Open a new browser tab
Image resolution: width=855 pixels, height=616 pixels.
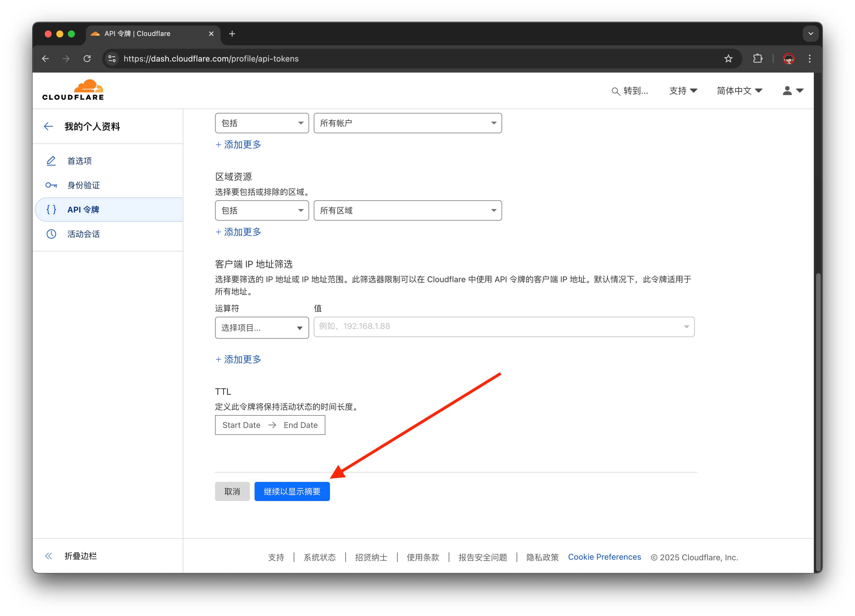click(232, 34)
